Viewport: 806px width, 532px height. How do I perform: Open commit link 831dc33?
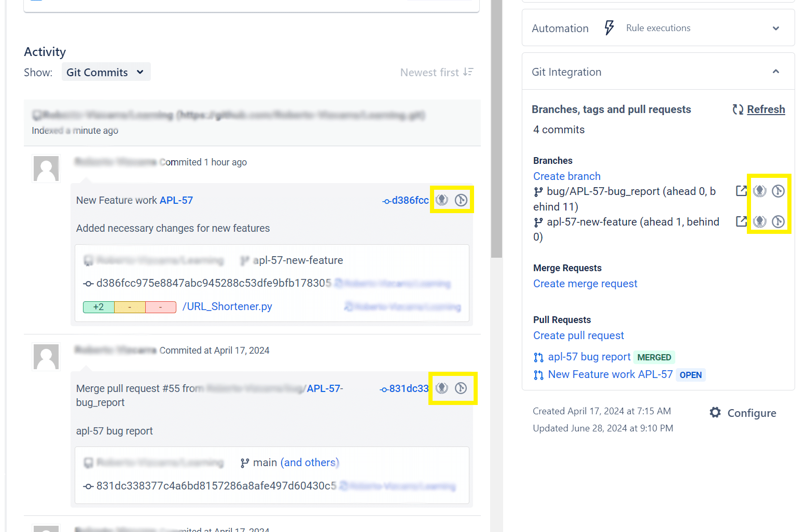[x=404, y=388]
